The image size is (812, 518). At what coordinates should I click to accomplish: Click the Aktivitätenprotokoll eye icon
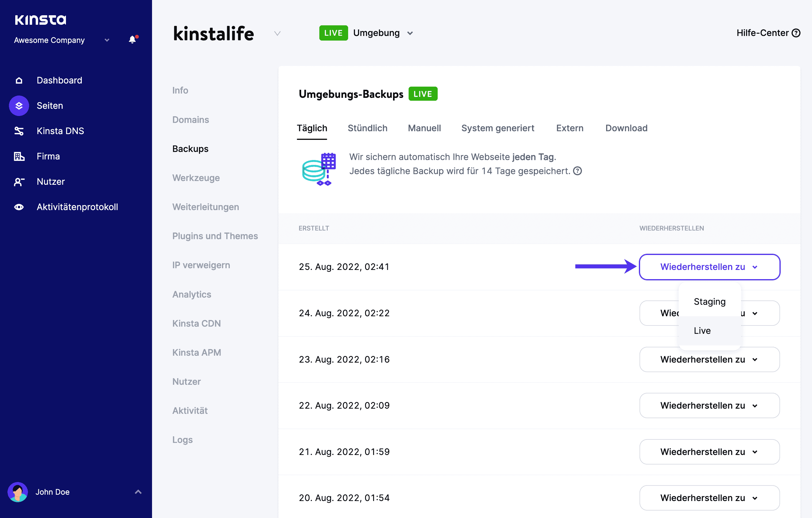click(19, 207)
